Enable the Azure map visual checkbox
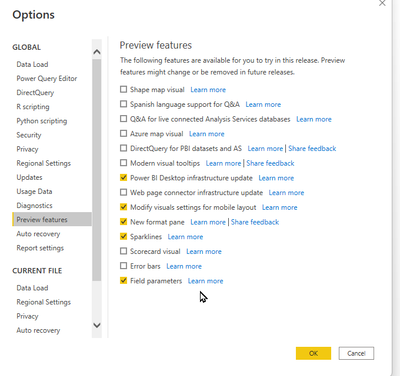 pos(123,133)
